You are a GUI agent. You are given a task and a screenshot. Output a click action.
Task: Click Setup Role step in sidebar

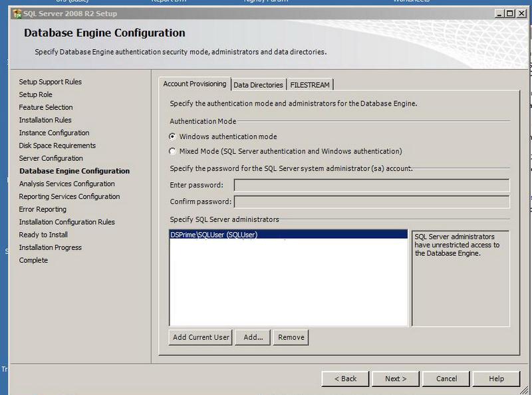pos(36,94)
